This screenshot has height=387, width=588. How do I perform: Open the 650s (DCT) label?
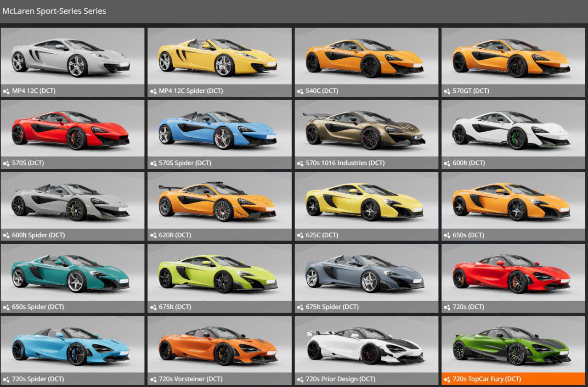(468, 235)
